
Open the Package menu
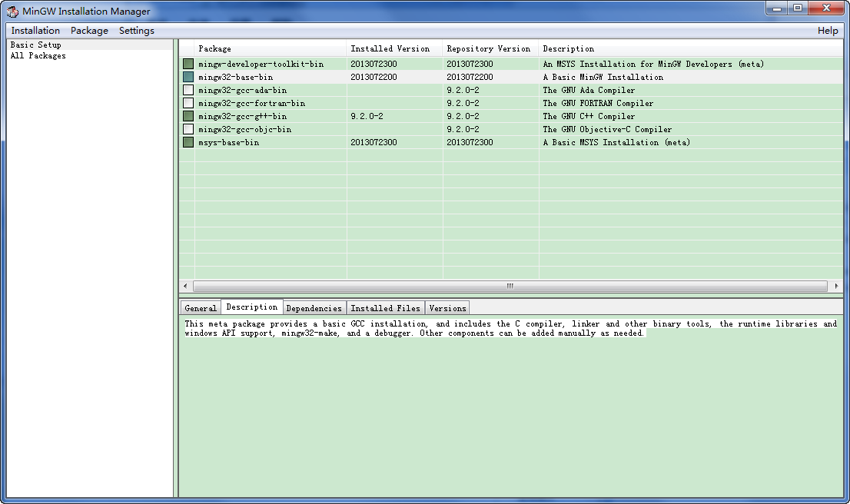pyautogui.click(x=89, y=31)
